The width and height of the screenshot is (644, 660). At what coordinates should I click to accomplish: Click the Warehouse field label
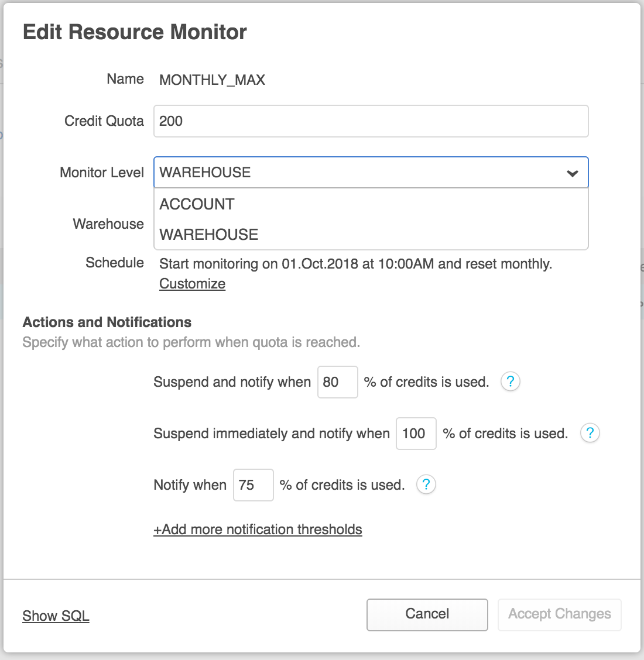click(x=108, y=224)
